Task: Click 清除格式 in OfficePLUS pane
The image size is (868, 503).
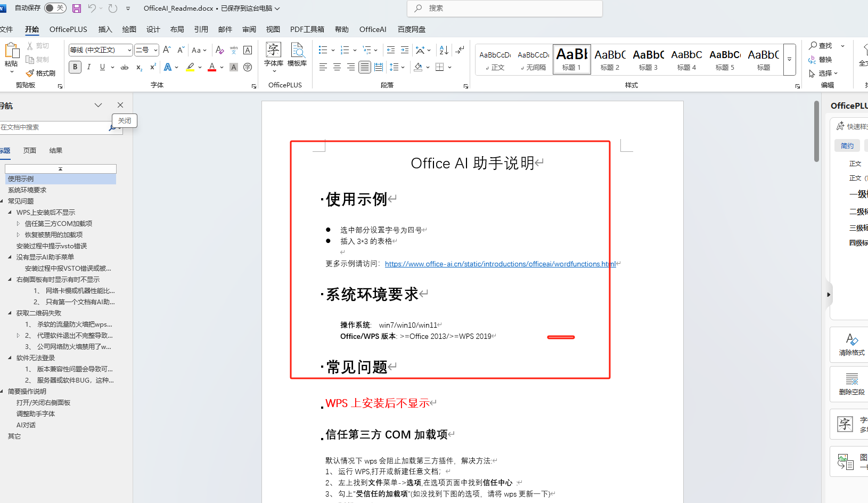Action: [x=851, y=344]
